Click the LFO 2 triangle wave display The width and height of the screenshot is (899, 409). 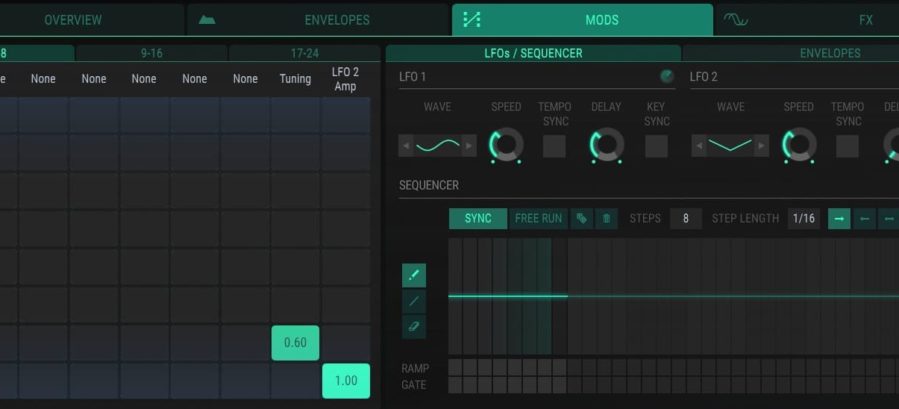coord(730,146)
